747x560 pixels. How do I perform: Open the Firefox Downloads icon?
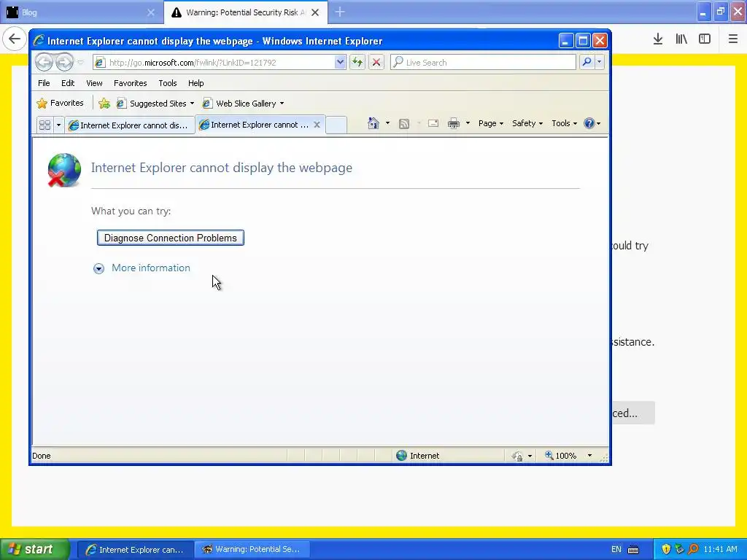[658, 39]
